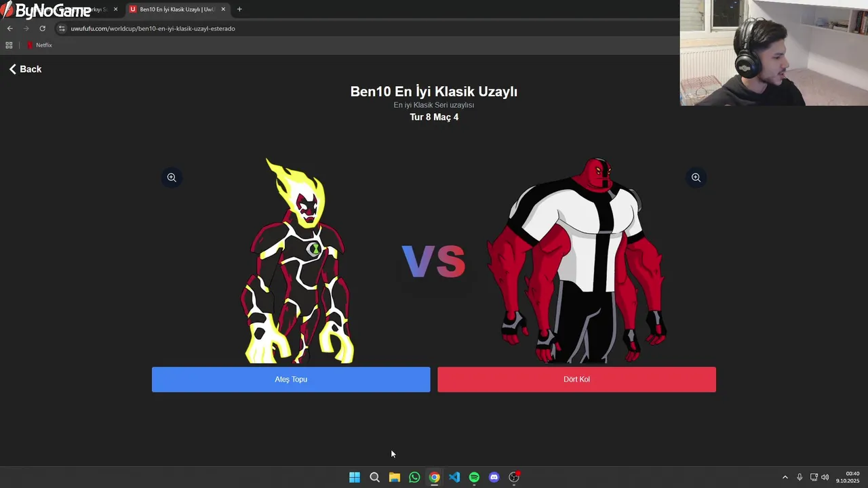This screenshot has width=868, height=488.
Task: Zoom into the Ateş Topu image
Action: [172, 178]
